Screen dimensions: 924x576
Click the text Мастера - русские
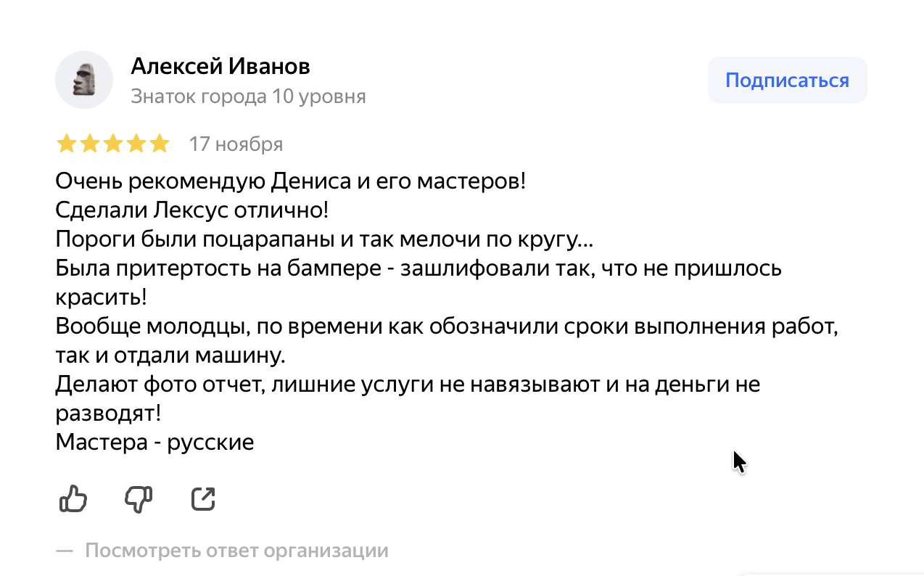154,442
